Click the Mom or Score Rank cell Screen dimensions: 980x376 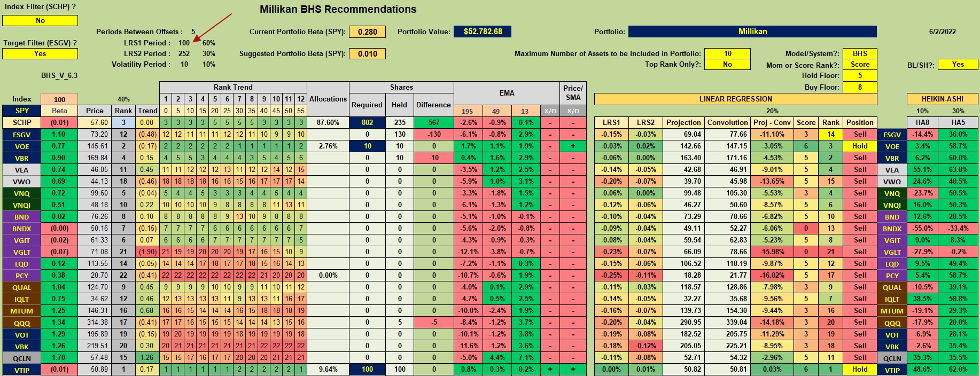click(x=860, y=65)
